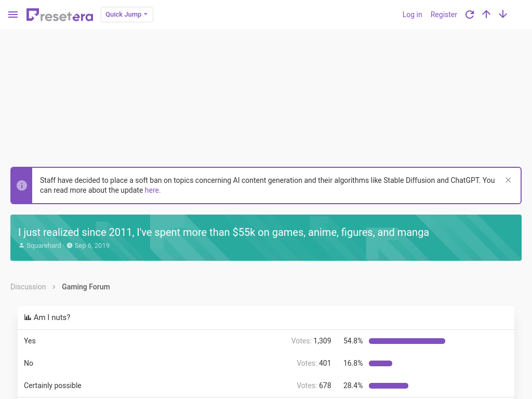Screen dimensions: 532x399
Task: Click the clock icon beside the date
Action: click(x=70, y=246)
